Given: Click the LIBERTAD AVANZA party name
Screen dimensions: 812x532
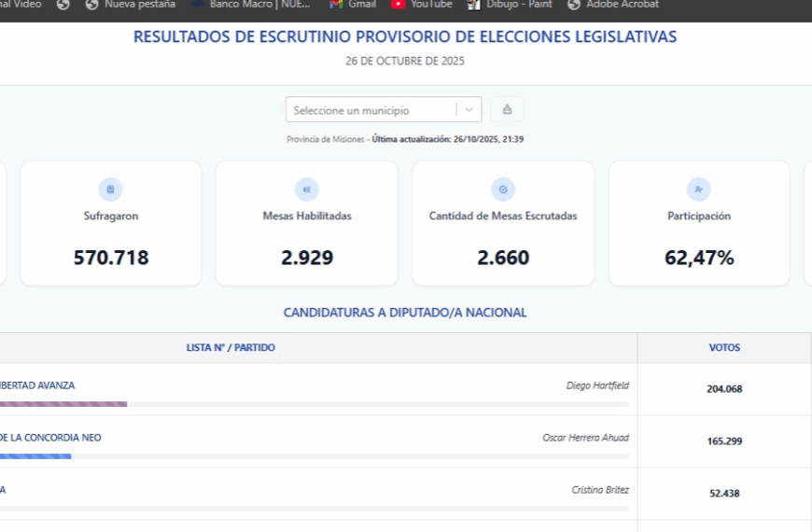Looking at the screenshot, I should coord(37,385).
